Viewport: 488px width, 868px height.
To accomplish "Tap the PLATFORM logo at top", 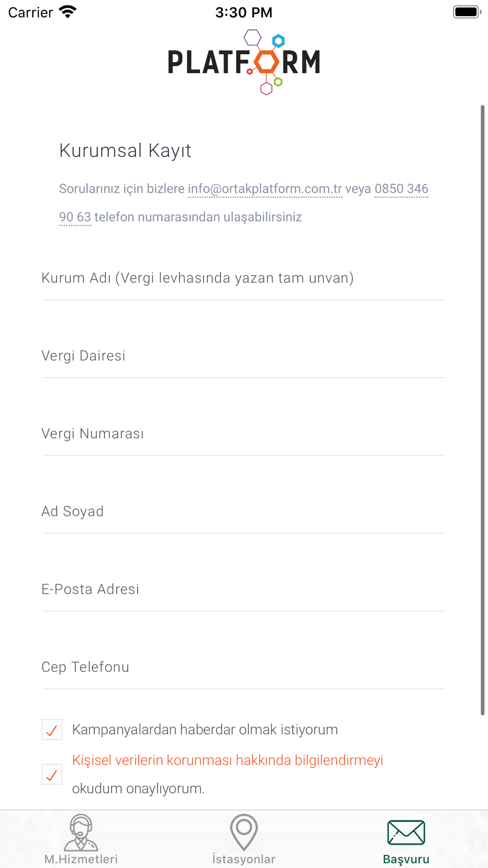I will pyautogui.click(x=244, y=62).
